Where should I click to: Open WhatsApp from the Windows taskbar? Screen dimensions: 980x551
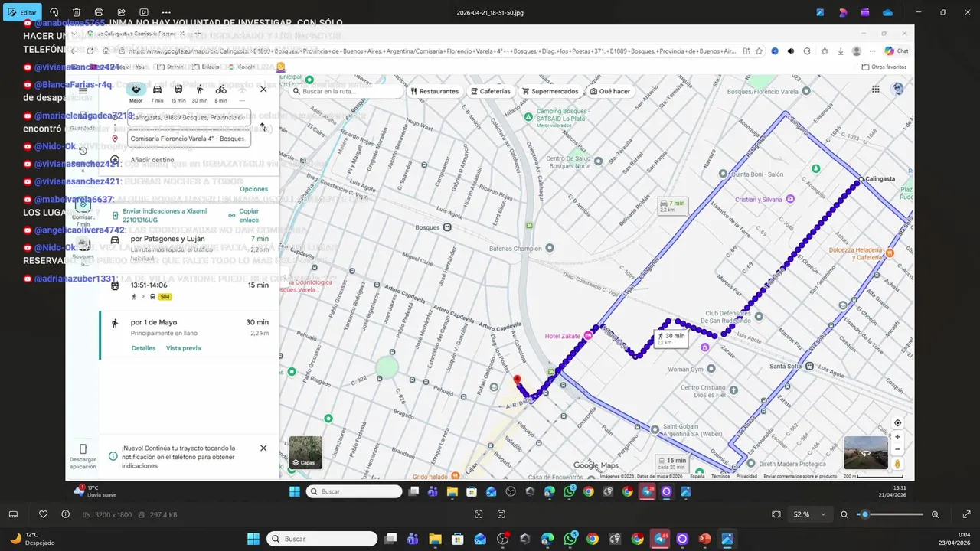tap(570, 539)
